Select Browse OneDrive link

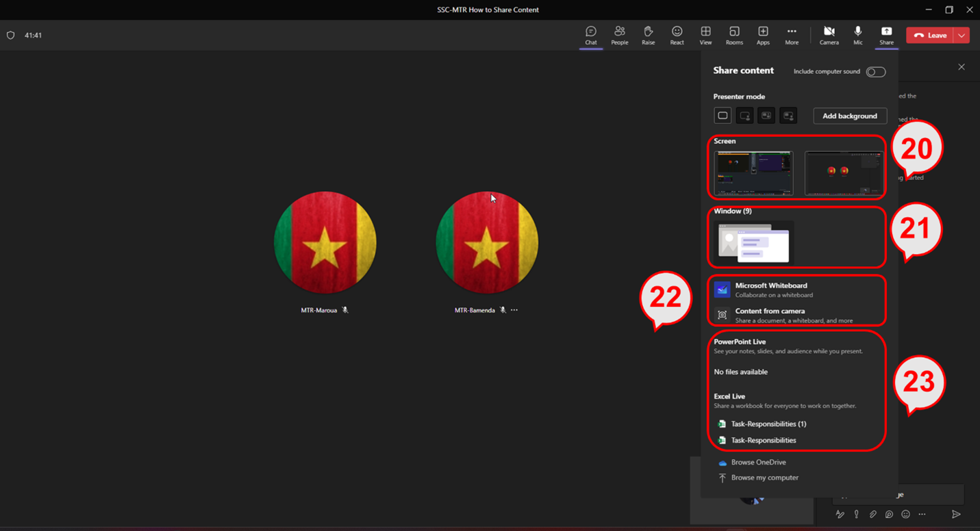(758, 463)
